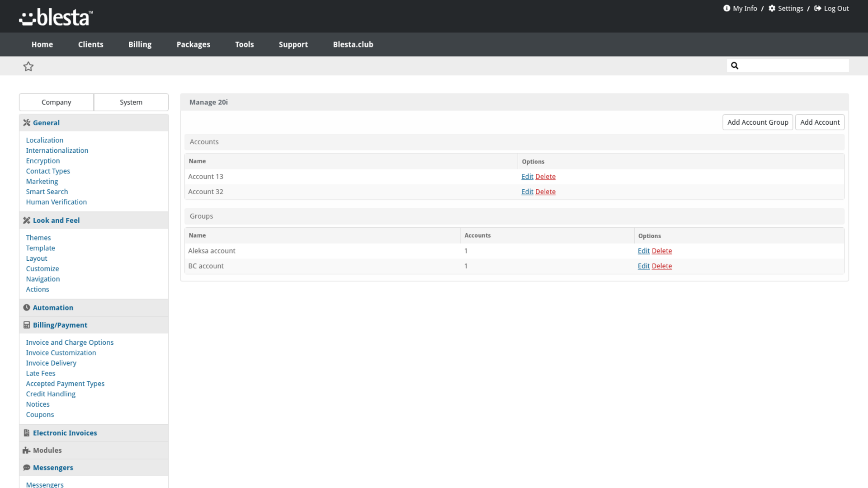The width and height of the screenshot is (868, 488).
Task: Delete Account 13
Action: point(545,177)
